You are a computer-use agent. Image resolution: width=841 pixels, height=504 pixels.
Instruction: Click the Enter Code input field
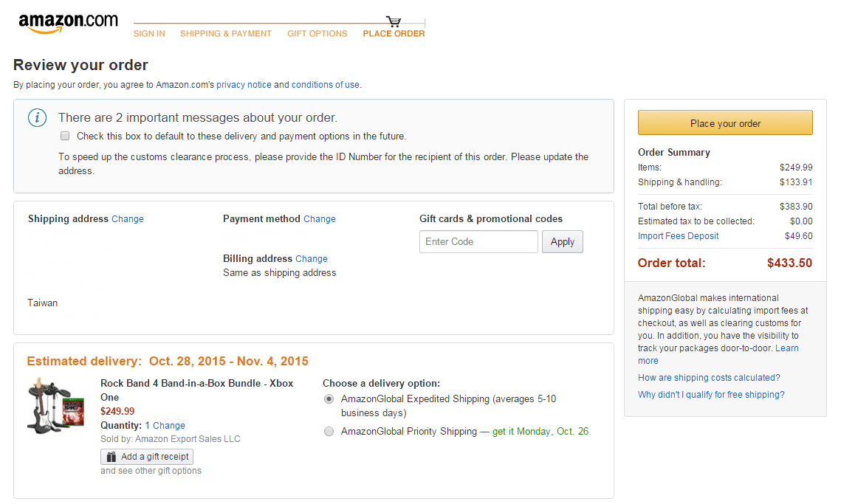tap(478, 242)
